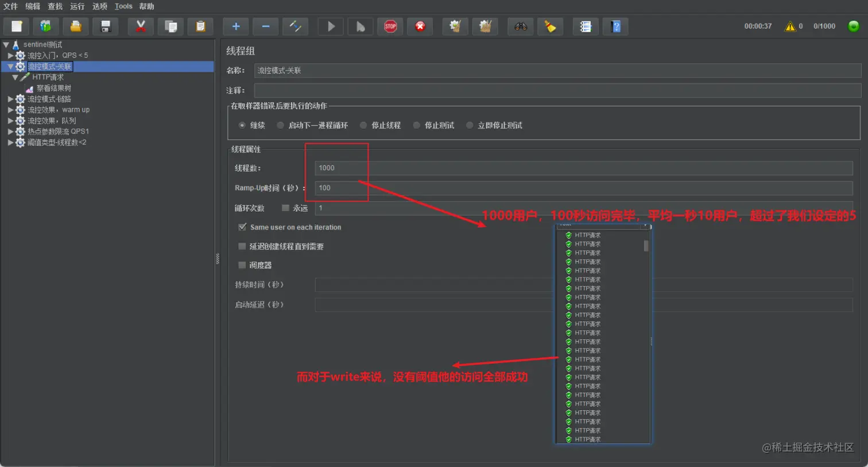The image size is (868, 467).
Task: Open the 帮助 menu
Action: coord(146,6)
